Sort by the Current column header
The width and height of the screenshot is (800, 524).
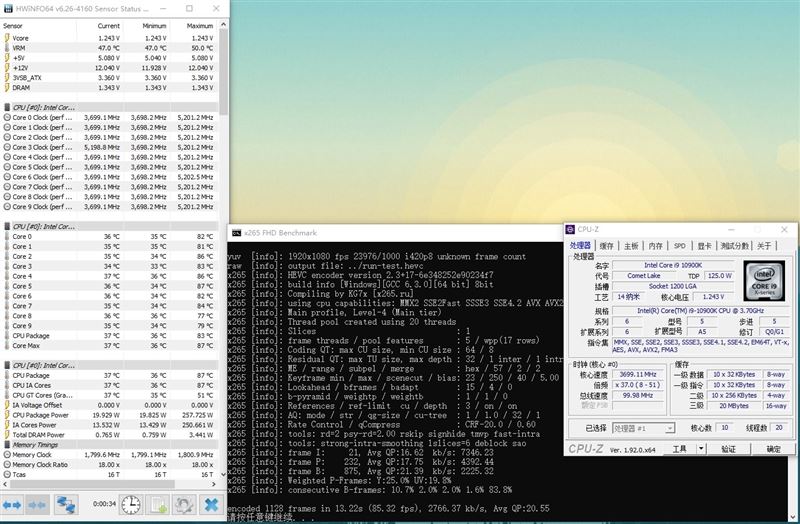(x=99, y=26)
